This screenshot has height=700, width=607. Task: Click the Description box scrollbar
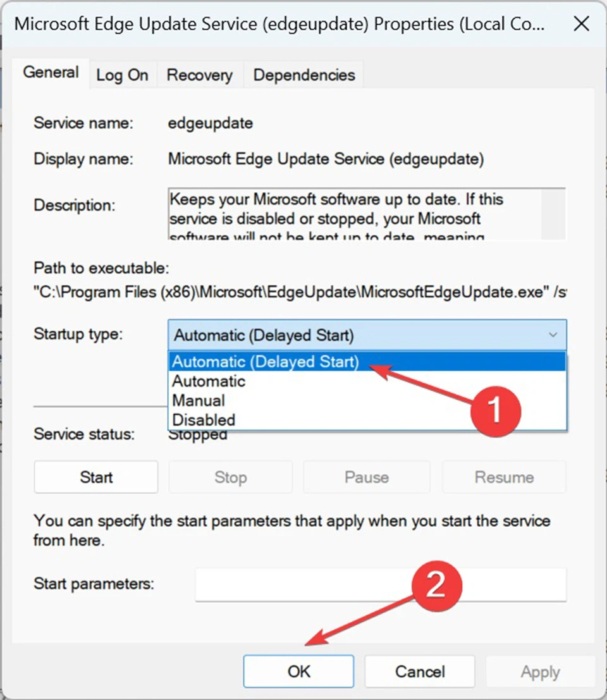tap(553, 214)
